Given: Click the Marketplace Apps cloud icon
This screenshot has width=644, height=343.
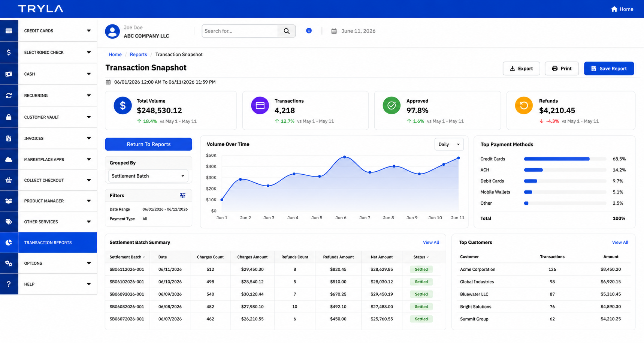Looking at the screenshot, I should pyautogui.click(x=9, y=160).
